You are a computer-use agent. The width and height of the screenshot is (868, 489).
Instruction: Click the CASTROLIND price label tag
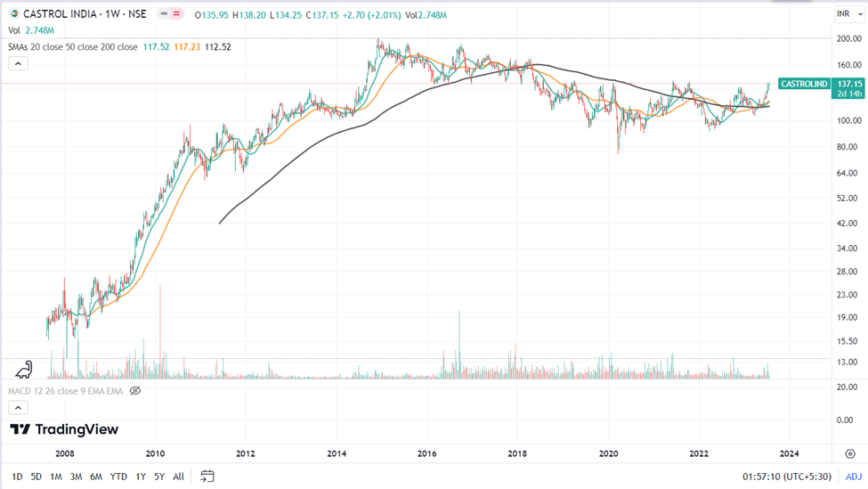803,84
